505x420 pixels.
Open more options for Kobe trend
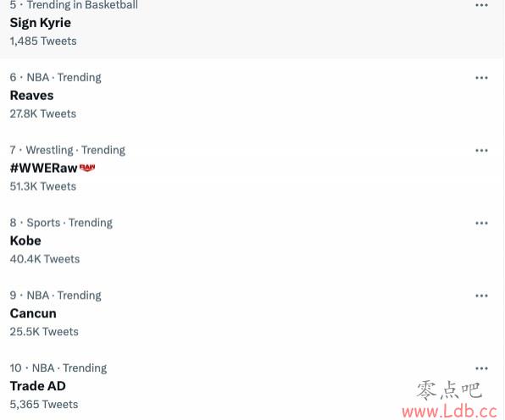coord(481,223)
